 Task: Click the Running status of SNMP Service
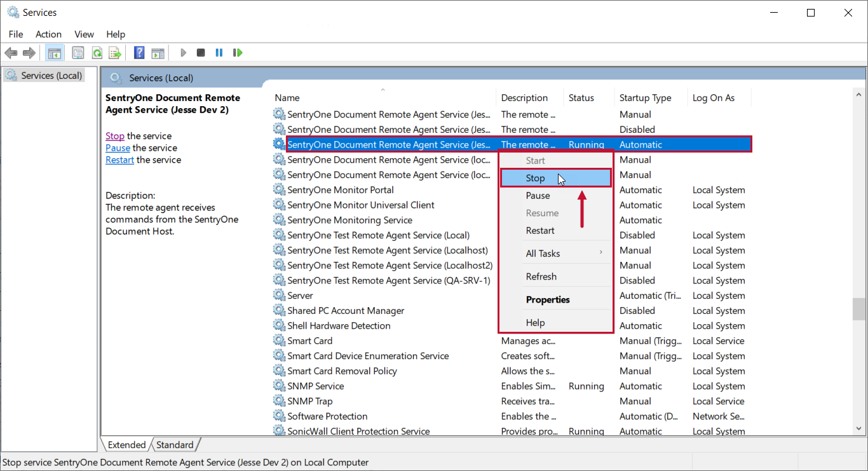(587, 386)
